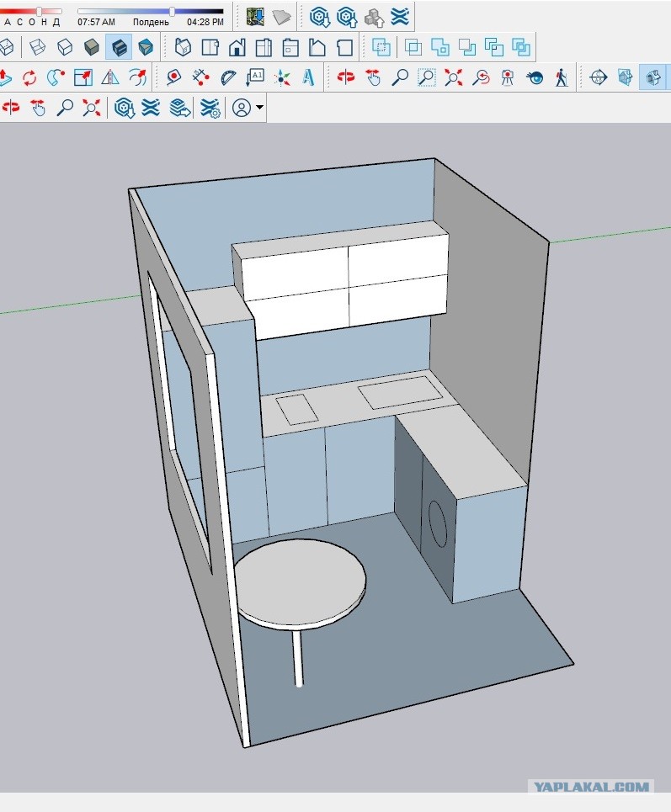Click the Zoom Window tool
This screenshot has height=812, width=671.
427,77
